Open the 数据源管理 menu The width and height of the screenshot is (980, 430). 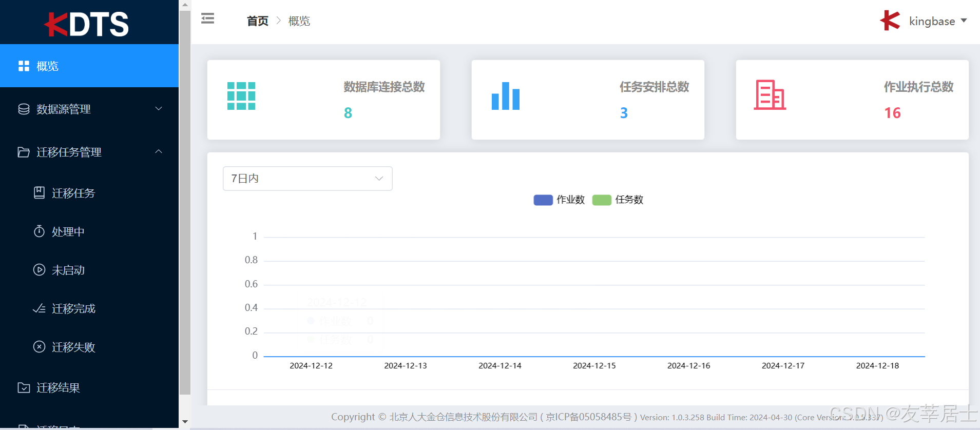[x=89, y=109]
